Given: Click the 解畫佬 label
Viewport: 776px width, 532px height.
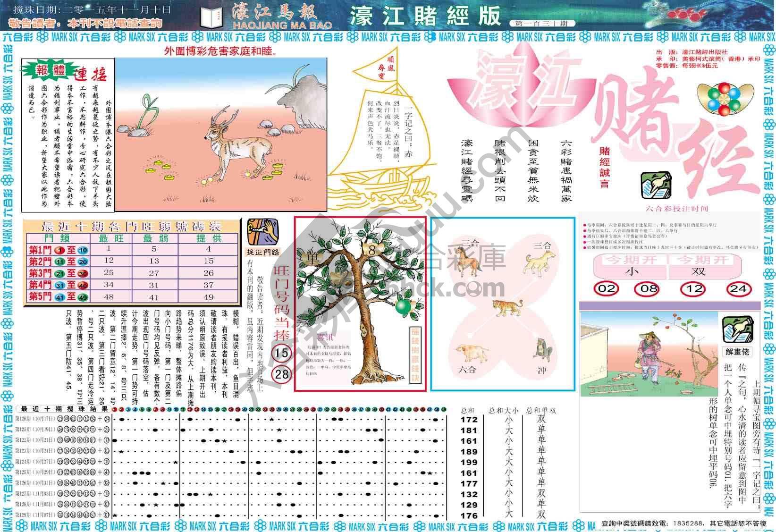Looking at the screenshot, I should tap(738, 352).
